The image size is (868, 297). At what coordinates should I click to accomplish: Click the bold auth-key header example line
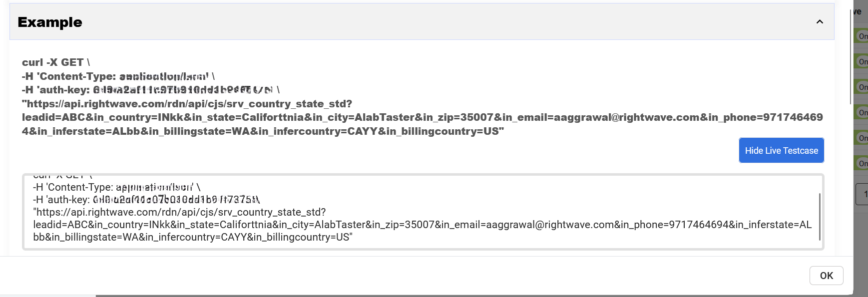[150, 90]
